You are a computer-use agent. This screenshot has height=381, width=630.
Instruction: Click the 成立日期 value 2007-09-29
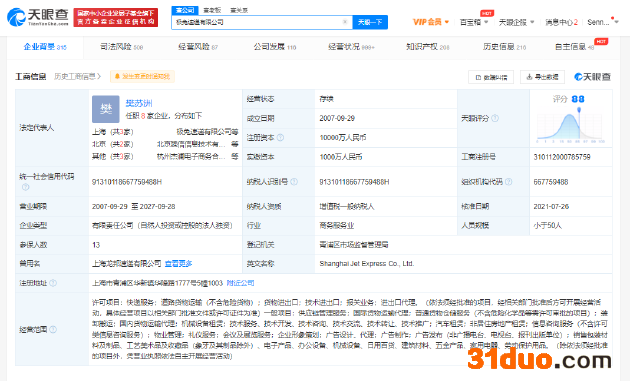coord(337,118)
